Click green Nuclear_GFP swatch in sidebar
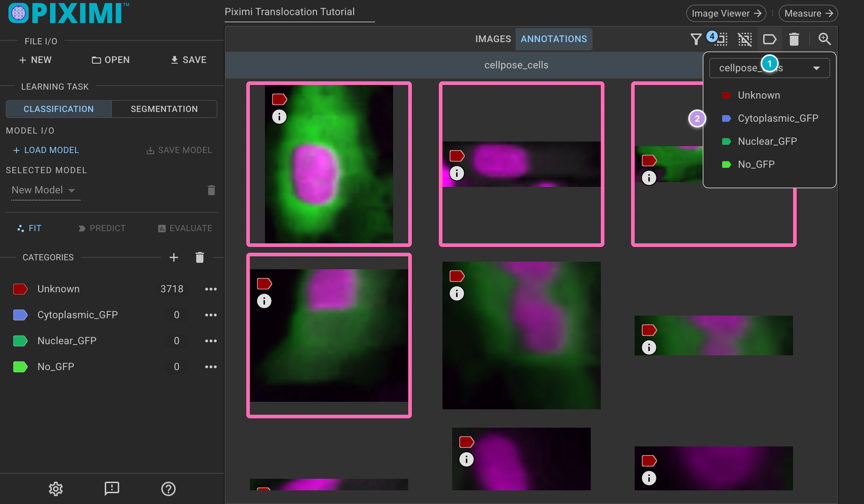The image size is (864, 504). point(21,341)
